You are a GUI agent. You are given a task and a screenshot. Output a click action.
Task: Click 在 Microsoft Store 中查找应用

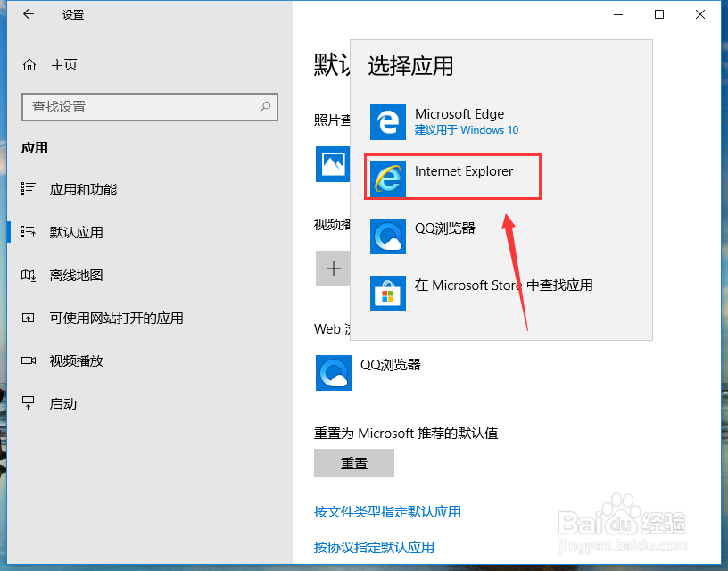coord(504,285)
